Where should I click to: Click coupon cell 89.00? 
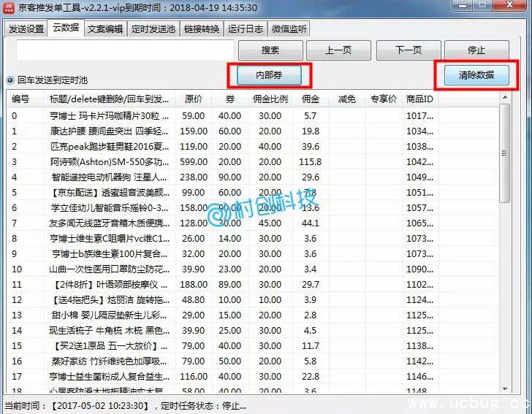point(229,285)
